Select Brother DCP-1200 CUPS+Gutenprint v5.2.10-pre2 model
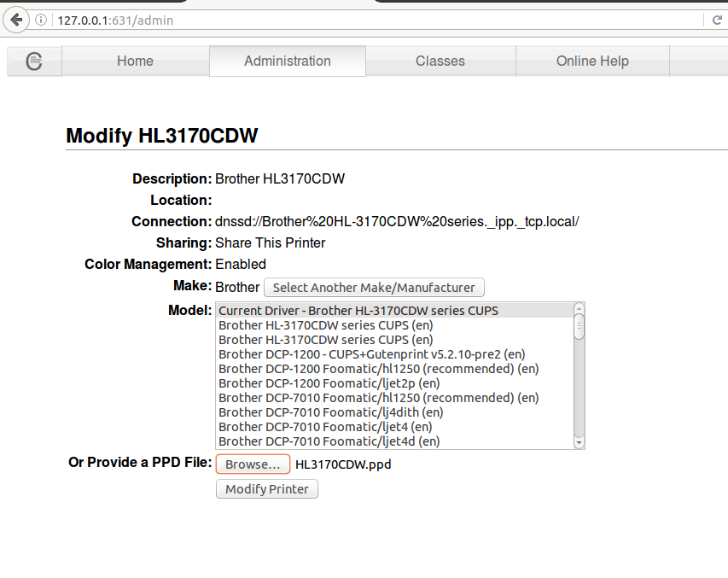728x578 pixels. click(x=394, y=354)
